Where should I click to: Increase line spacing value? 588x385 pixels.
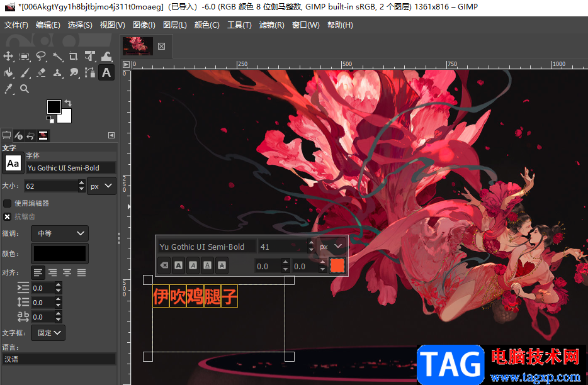click(58, 299)
